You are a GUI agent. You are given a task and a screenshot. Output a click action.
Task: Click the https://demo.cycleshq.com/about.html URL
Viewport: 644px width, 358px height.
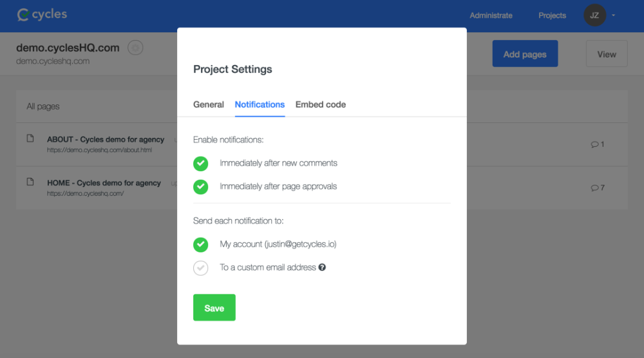(x=99, y=150)
